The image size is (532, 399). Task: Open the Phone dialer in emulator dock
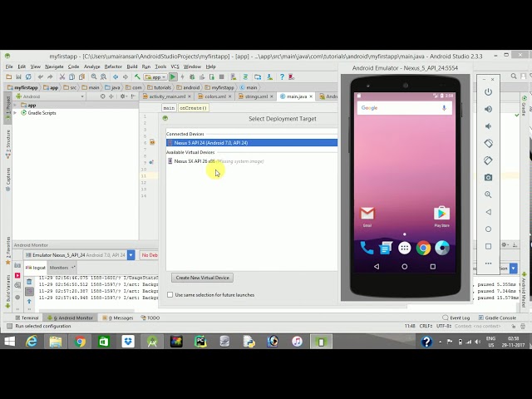pos(367,248)
